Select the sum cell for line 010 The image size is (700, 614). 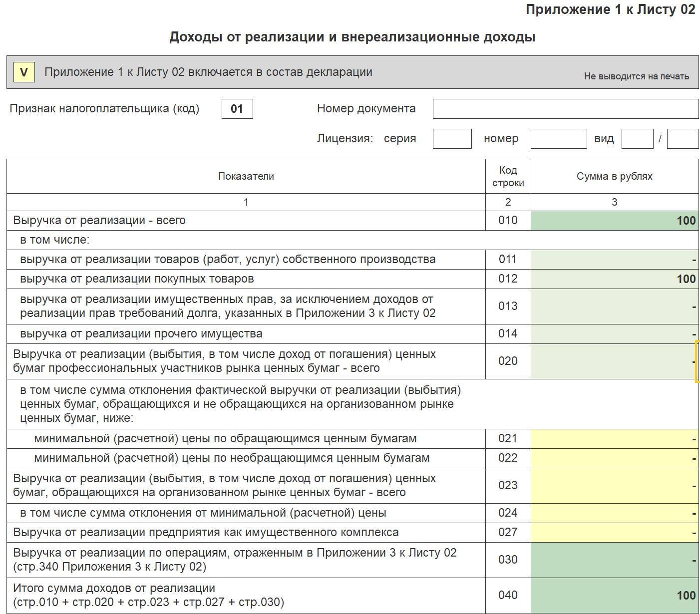pos(615,221)
